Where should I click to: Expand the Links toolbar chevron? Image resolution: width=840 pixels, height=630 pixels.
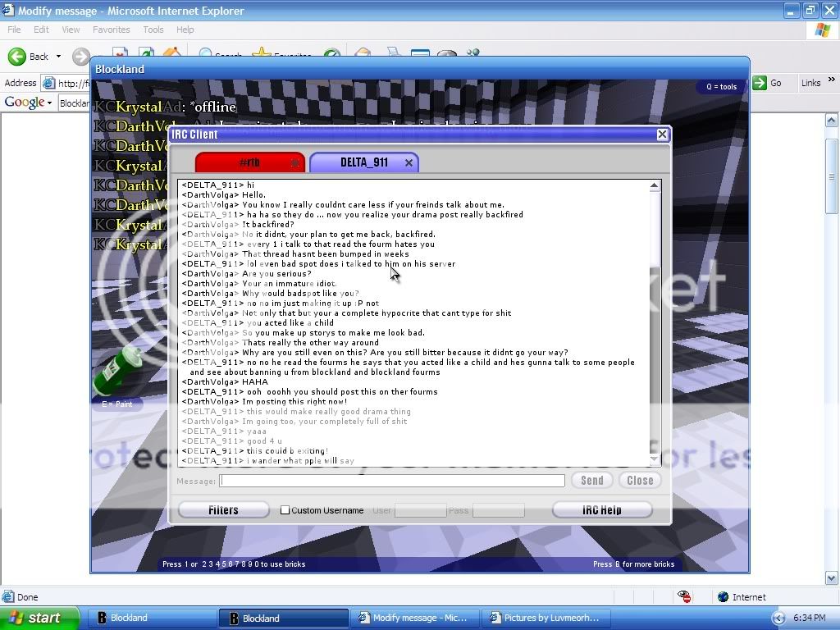832,80
